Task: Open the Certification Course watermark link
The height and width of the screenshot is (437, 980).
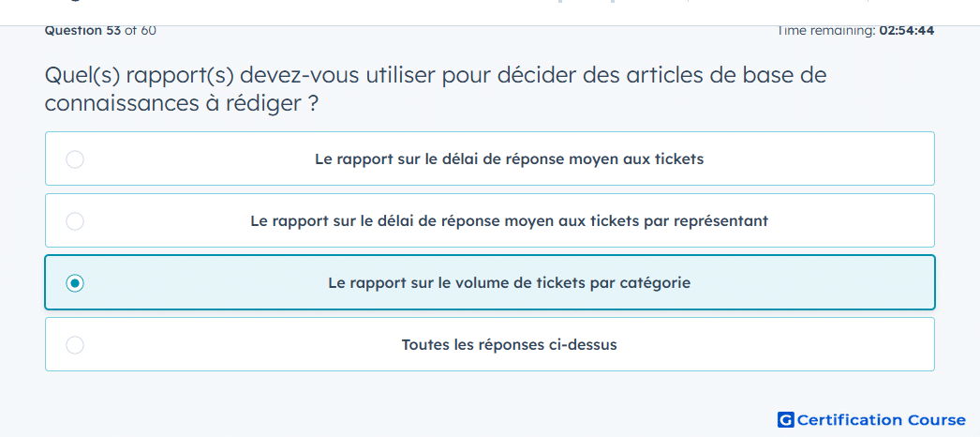Action: click(x=872, y=420)
